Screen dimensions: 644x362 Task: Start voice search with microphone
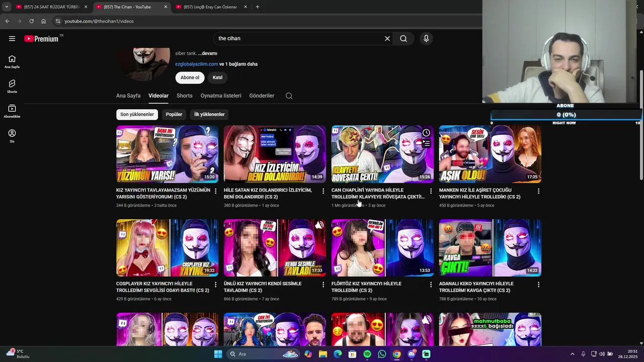coord(426,39)
